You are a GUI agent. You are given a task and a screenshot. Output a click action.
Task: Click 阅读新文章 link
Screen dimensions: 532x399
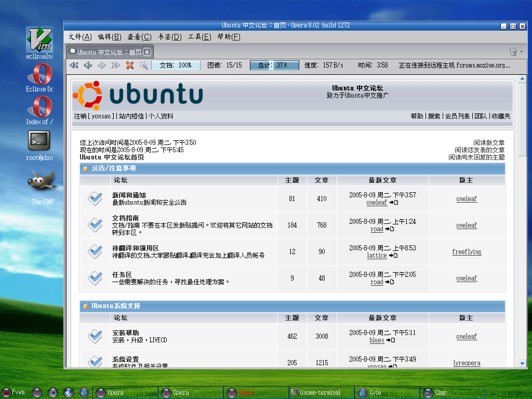coord(489,142)
